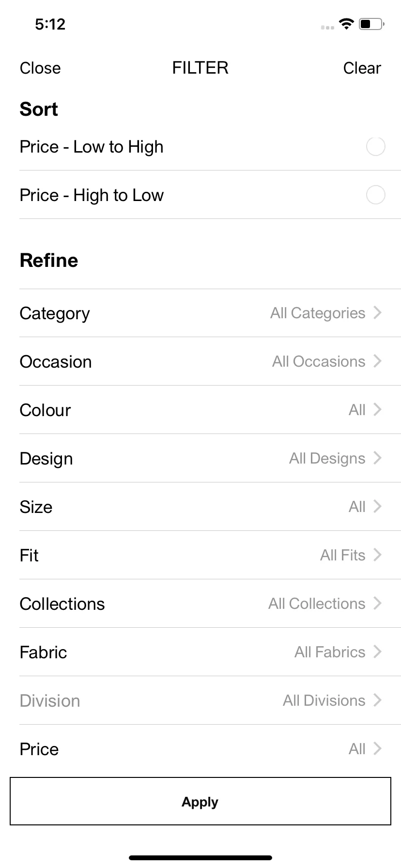Tap the Size row chevron
Image resolution: width=401 pixels, height=868 pixels.
pyautogui.click(x=378, y=507)
